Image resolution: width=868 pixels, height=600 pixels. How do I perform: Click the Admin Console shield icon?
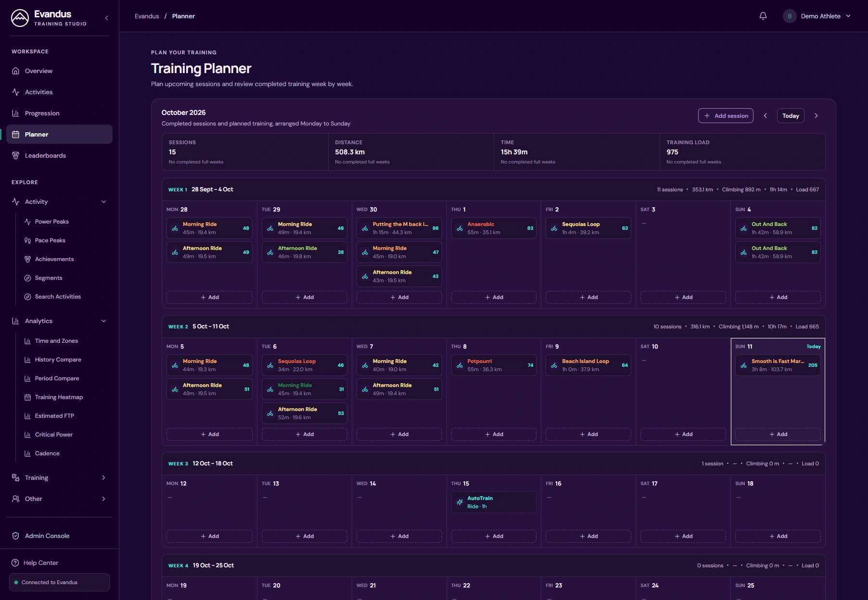tap(15, 536)
